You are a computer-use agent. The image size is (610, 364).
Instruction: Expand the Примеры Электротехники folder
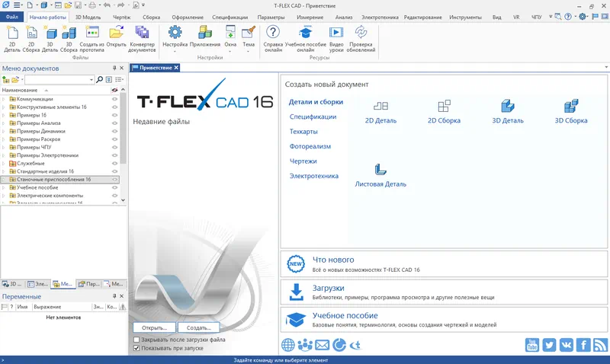4,155
